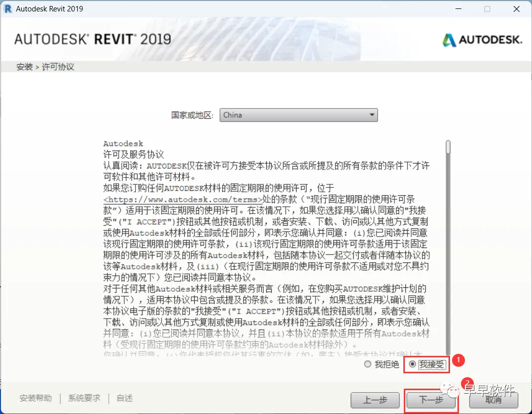The width and height of the screenshot is (532, 414).
Task: Minimize the Autodesk Revit 2019 installer window
Action: pyautogui.click(x=458, y=9)
